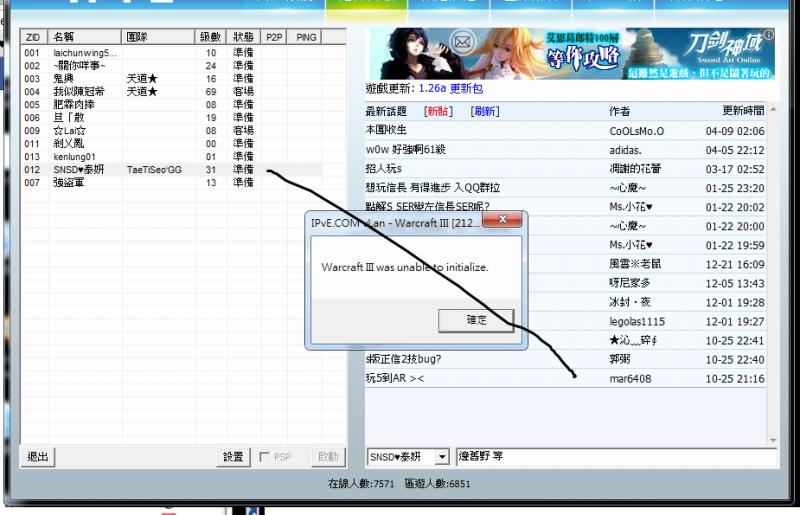
Task: Select player 我似陳冠希 in row 004
Action: [171, 91]
